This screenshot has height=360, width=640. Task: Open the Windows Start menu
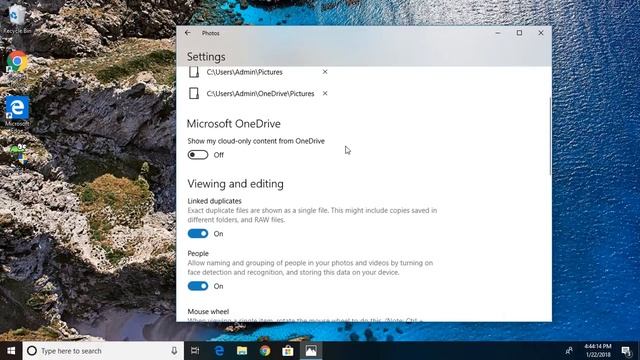click(x=11, y=351)
